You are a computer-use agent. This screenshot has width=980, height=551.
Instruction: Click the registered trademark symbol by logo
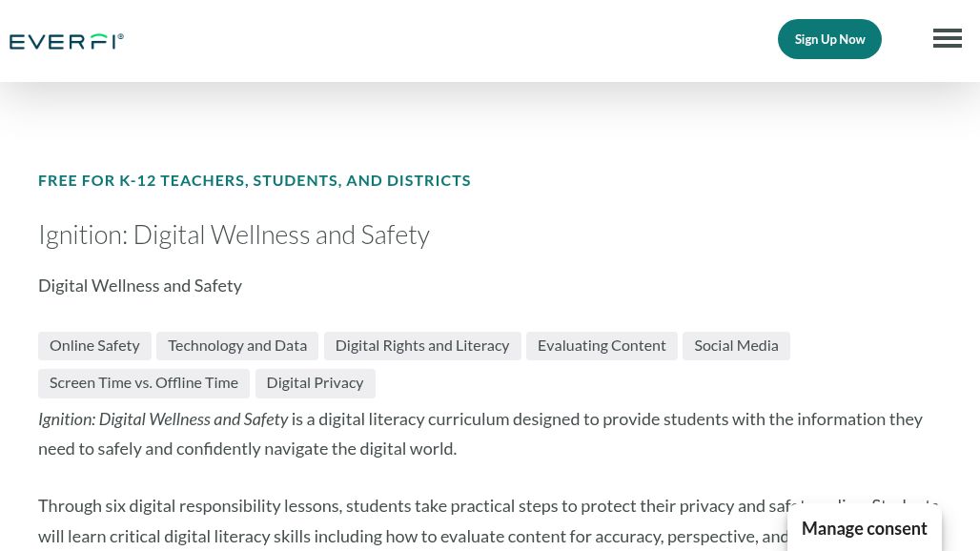pyautogui.click(x=121, y=36)
